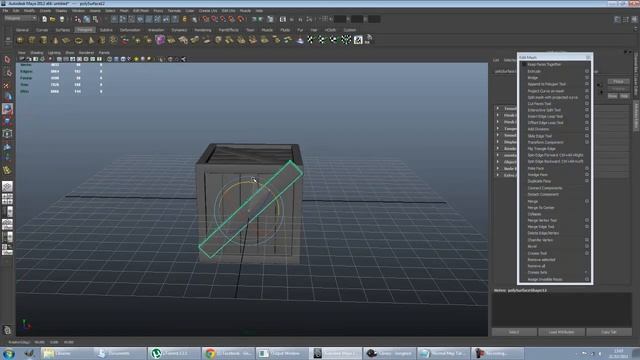Click the New Scene icon
The image size is (640, 360).
[x=44, y=19]
